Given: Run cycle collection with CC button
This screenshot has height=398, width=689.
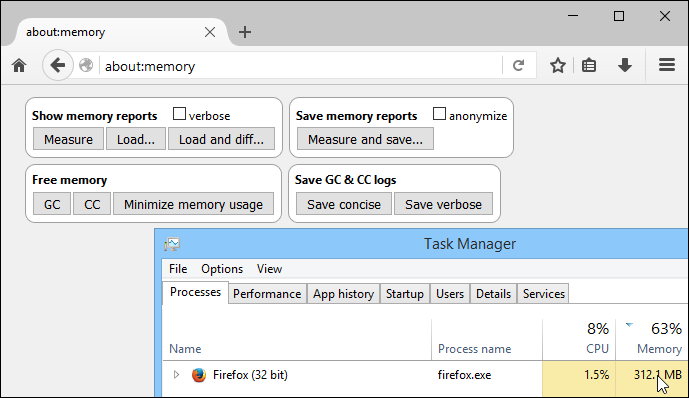Looking at the screenshot, I should coord(92,204).
